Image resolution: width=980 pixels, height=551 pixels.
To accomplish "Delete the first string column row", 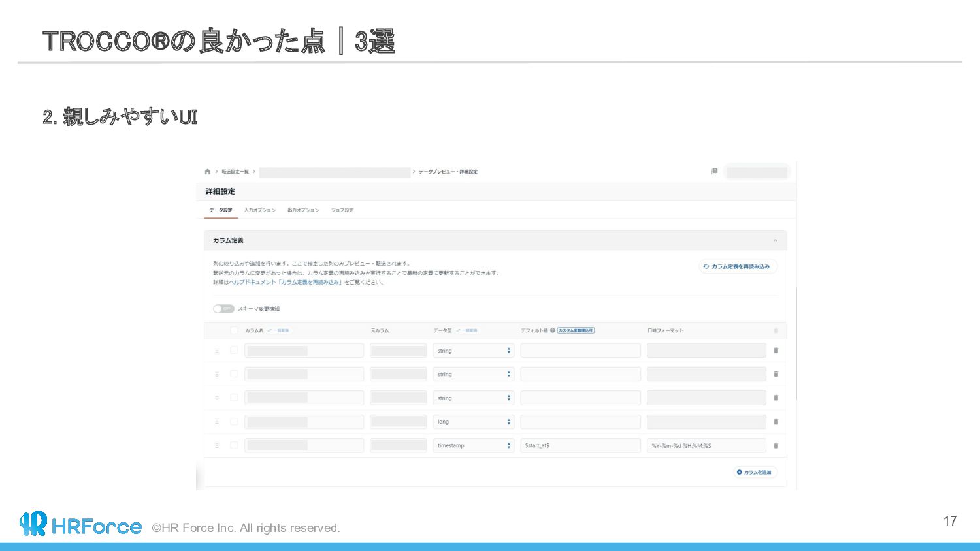I will click(776, 351).
